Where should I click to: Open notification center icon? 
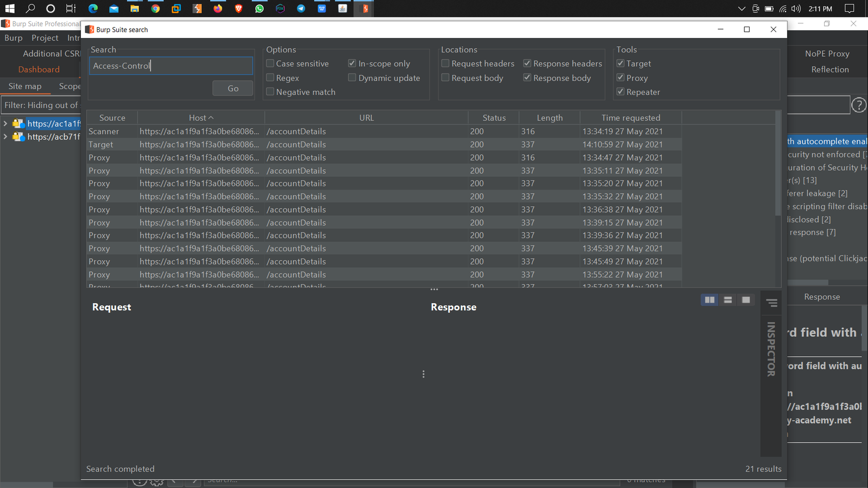coord(850,9)
